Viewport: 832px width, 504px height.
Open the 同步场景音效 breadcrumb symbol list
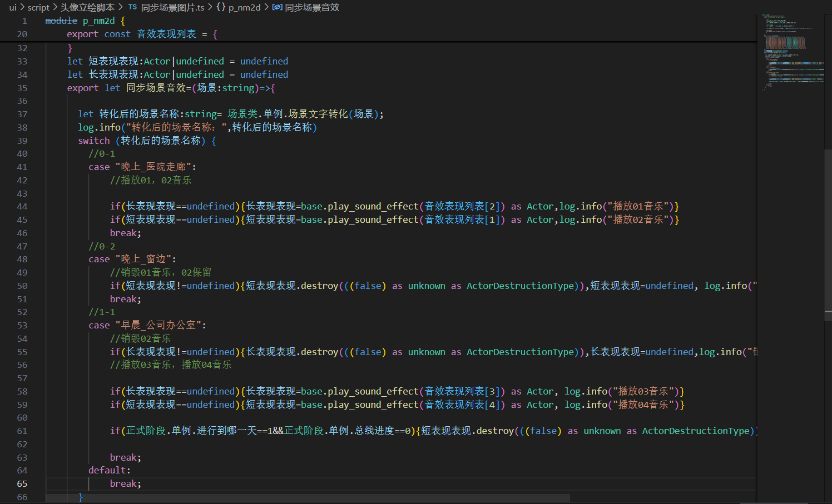coord(311,7)
